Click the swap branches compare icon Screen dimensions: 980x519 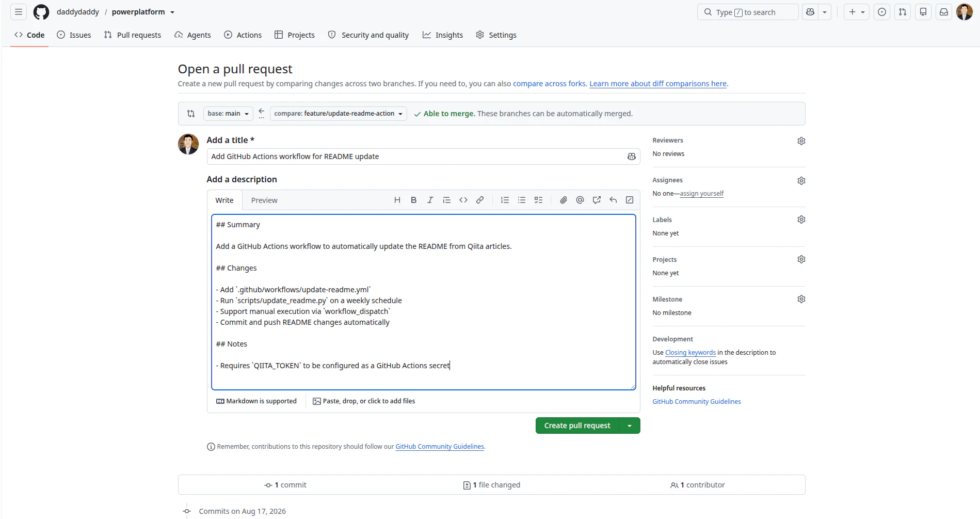(191, 114)
